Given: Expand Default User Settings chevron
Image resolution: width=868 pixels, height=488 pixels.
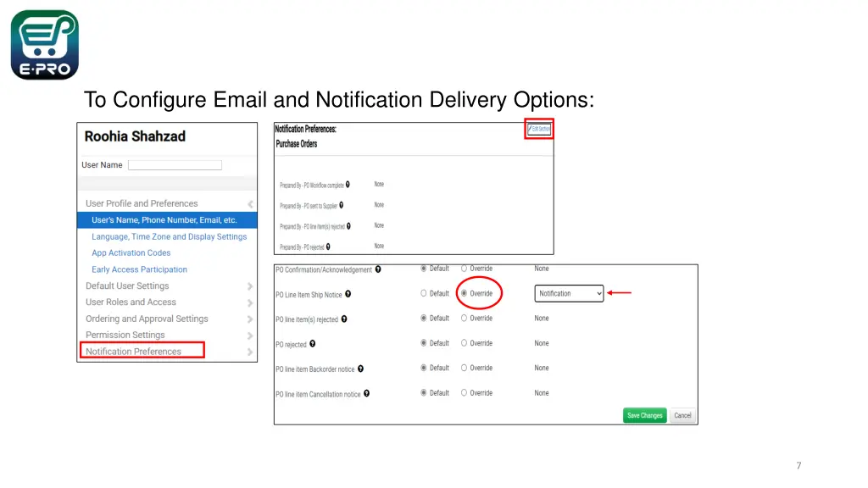Looking at the screenshot, I should tap(250, 286).
